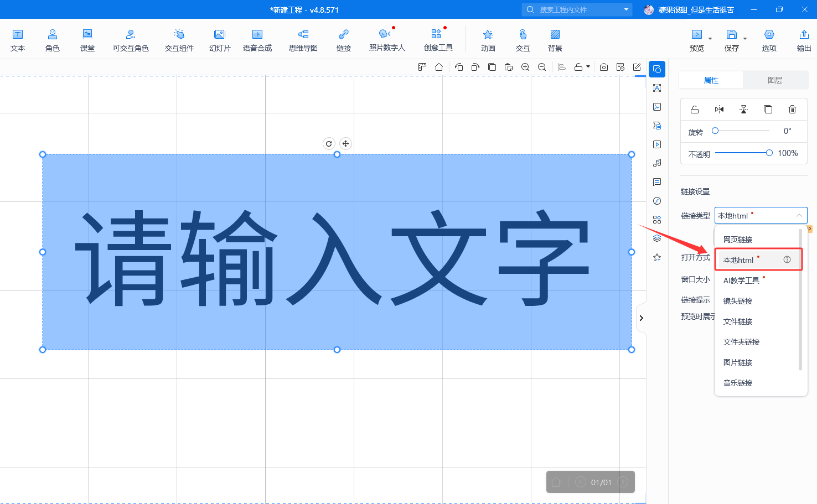Screen dimensions: 817x504
Task: Click the ruler icon above canvas
Action: 422,67
